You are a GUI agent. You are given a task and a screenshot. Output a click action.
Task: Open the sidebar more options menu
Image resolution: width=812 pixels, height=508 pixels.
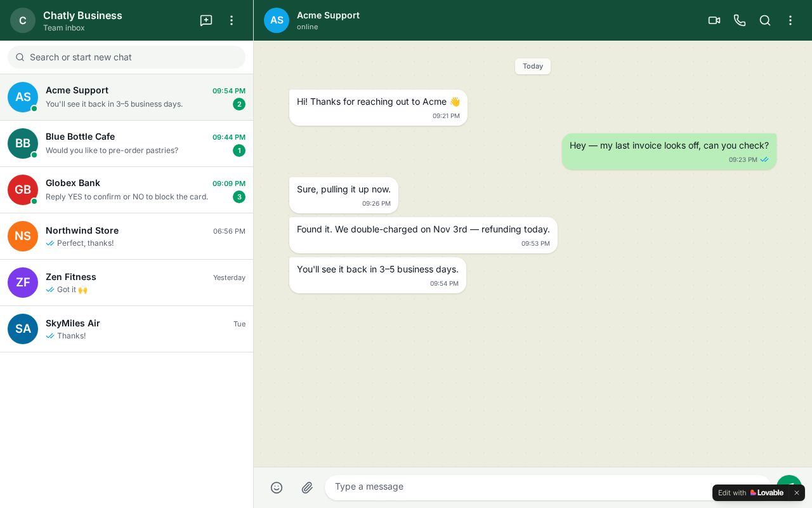click(x=232, y=20)
